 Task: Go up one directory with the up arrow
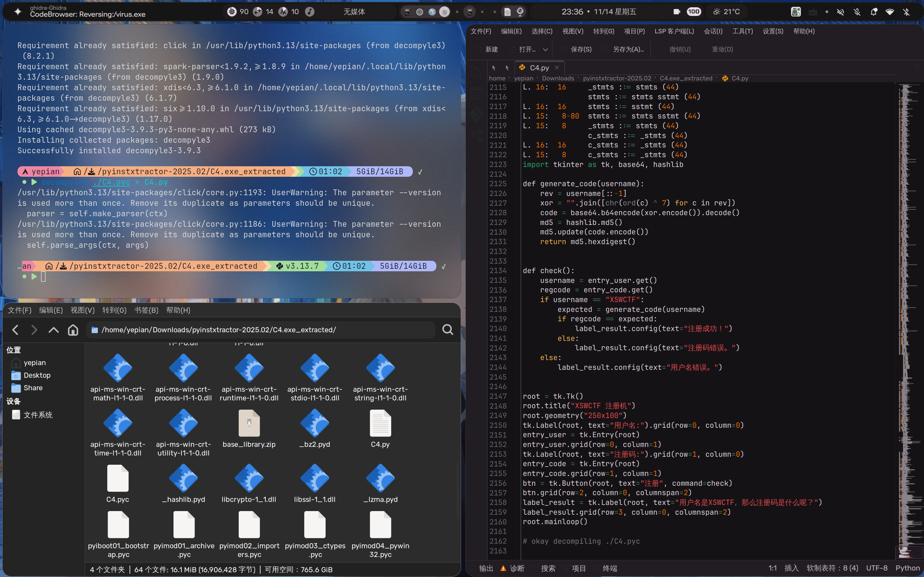(53, 329)
